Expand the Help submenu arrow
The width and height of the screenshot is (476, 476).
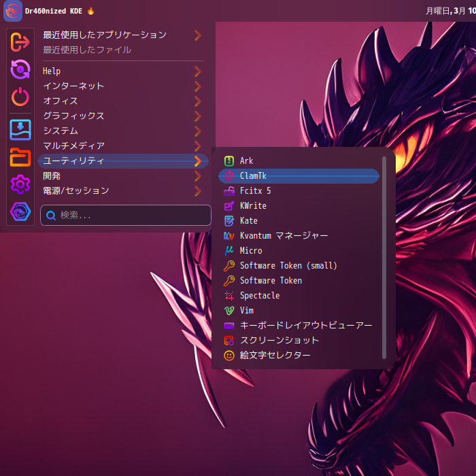coord(198,71)
